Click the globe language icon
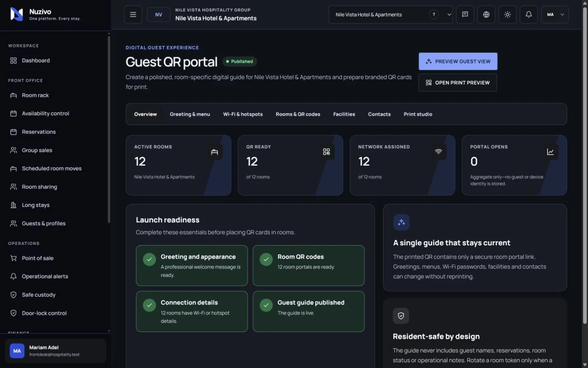This screenshot has width=588, height=368. (486, 14)
